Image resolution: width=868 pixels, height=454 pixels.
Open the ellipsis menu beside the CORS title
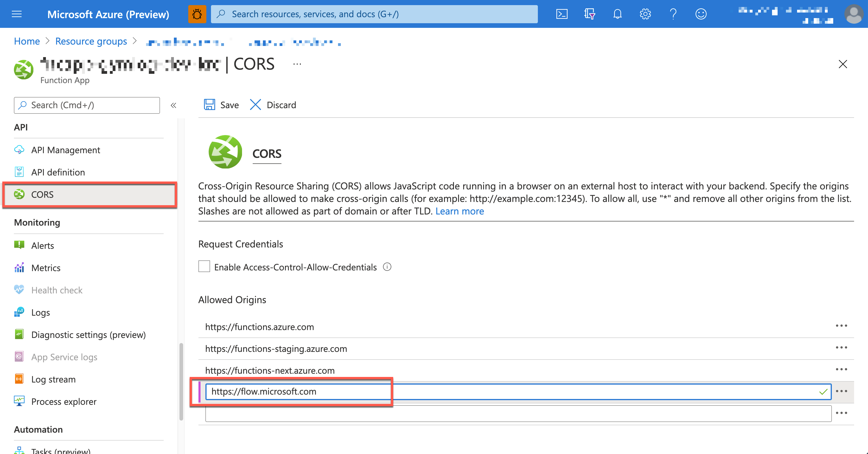[x=297, y=64]
